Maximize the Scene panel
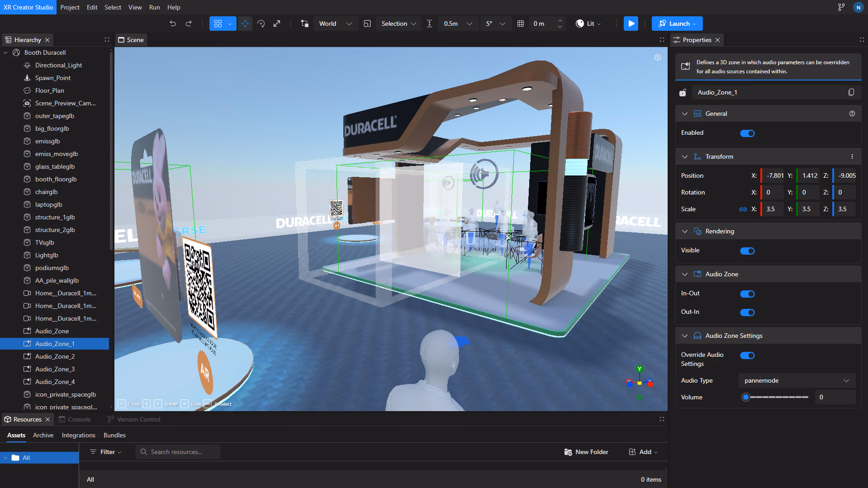This screenshot has height=488, width=868. (x=662, y=40)
